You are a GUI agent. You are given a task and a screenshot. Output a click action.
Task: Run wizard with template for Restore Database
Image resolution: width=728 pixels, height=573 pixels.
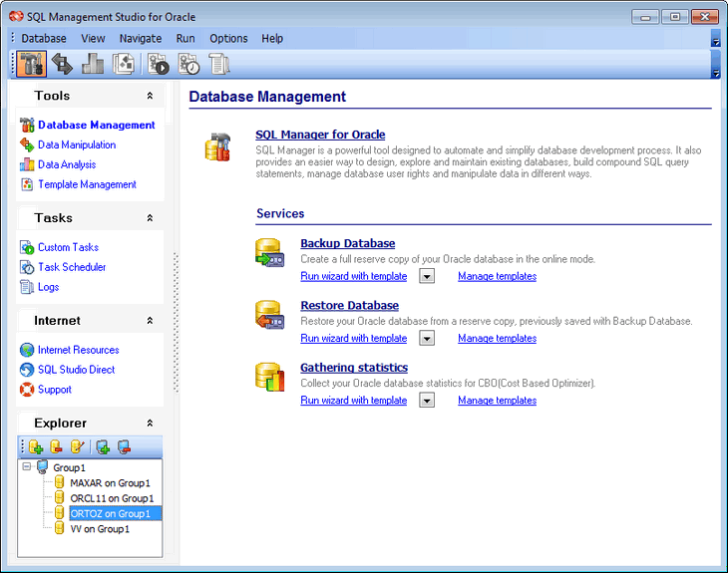[354, 338]
